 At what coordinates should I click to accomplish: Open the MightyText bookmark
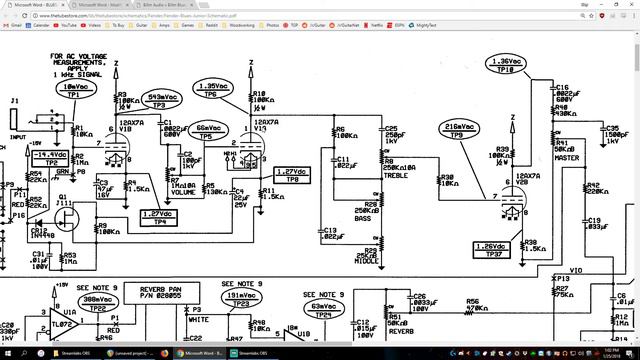[x=422, y=25]
